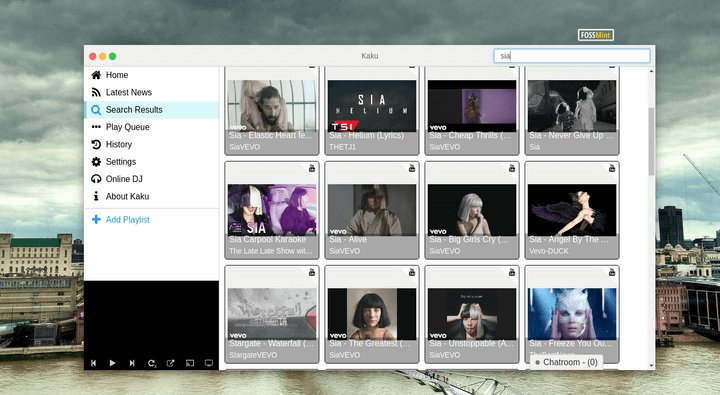The image size is (720, 395).
Task: Click the Settings gear icon
Action: coord(96,162)
